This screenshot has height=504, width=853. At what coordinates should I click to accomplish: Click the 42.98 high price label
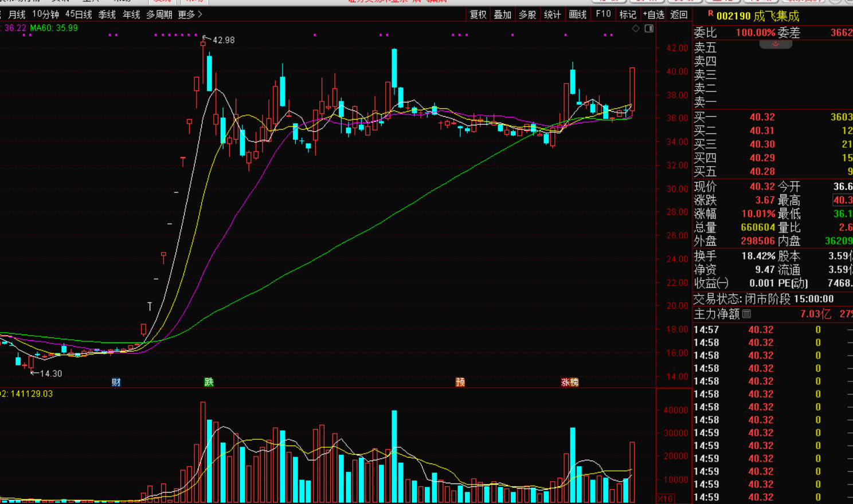click(x=223, y=40)
